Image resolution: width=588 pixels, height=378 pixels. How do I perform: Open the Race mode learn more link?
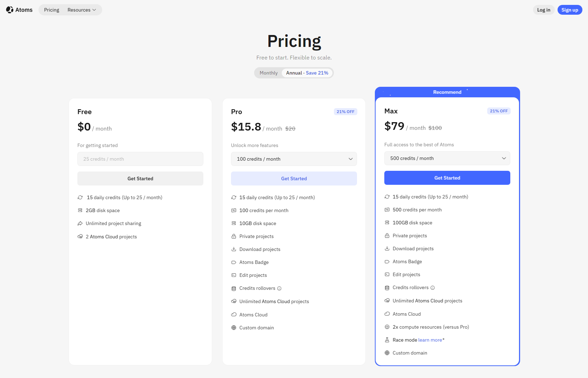pos(430,340)
